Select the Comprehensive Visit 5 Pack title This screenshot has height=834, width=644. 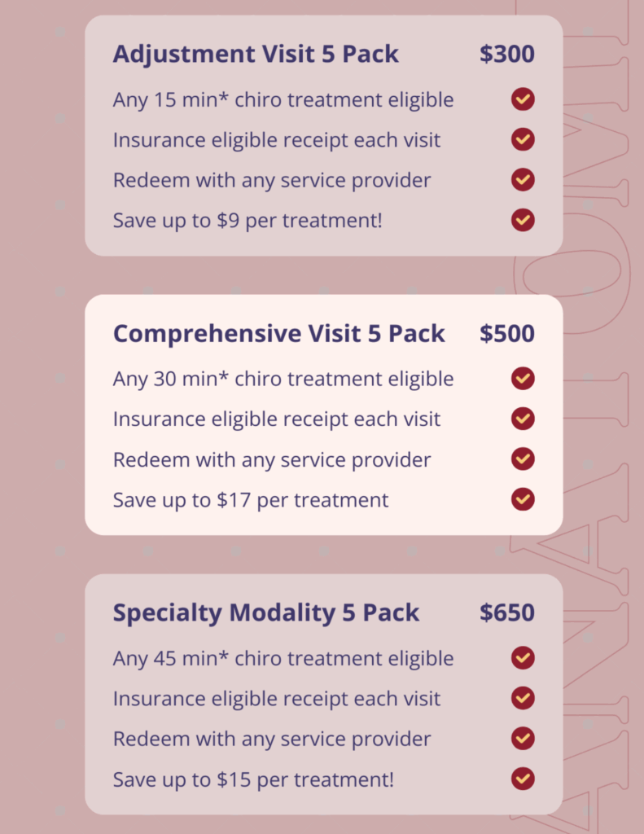[x=278, y=334]
